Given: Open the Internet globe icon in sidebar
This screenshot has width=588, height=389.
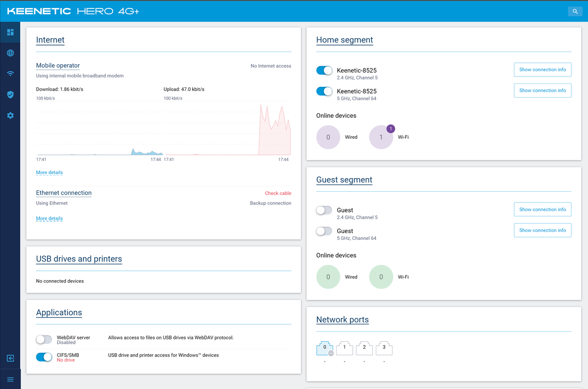Looking at the screenshot, I should click(10, 53).
